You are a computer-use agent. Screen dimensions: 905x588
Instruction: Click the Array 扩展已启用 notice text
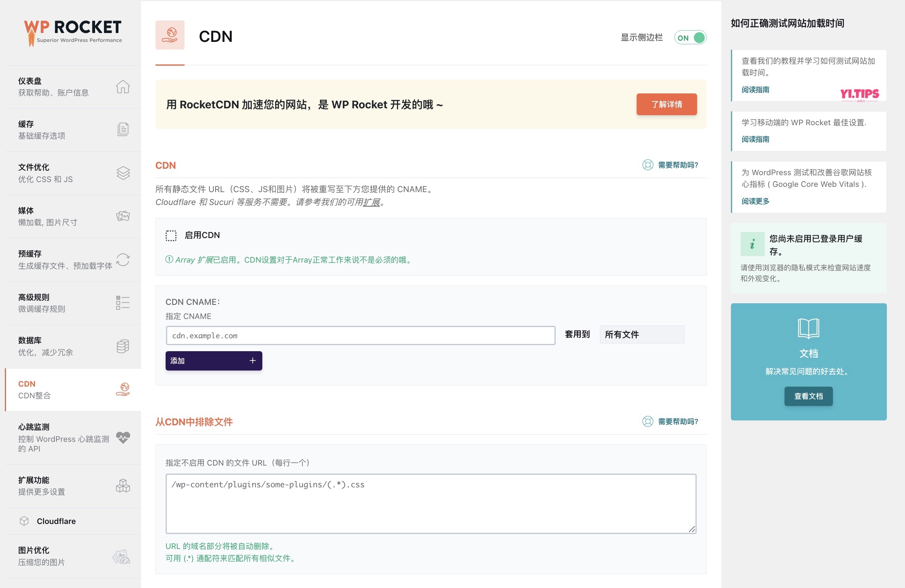(x=289, y=260)
